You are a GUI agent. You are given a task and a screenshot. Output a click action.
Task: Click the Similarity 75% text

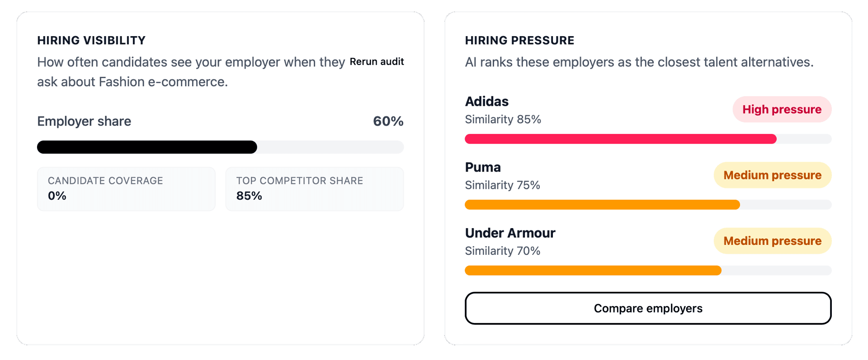[x=502, y=185]
